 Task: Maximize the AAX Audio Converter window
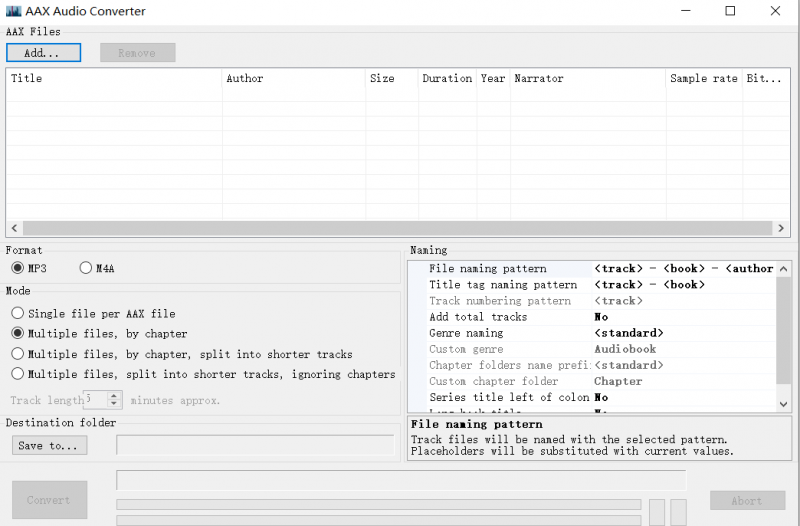[730, 11]
